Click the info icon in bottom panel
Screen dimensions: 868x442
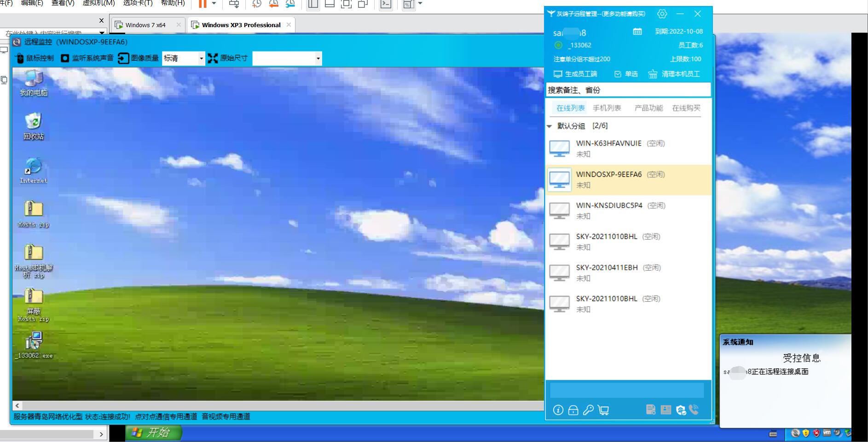pos(558,410)
